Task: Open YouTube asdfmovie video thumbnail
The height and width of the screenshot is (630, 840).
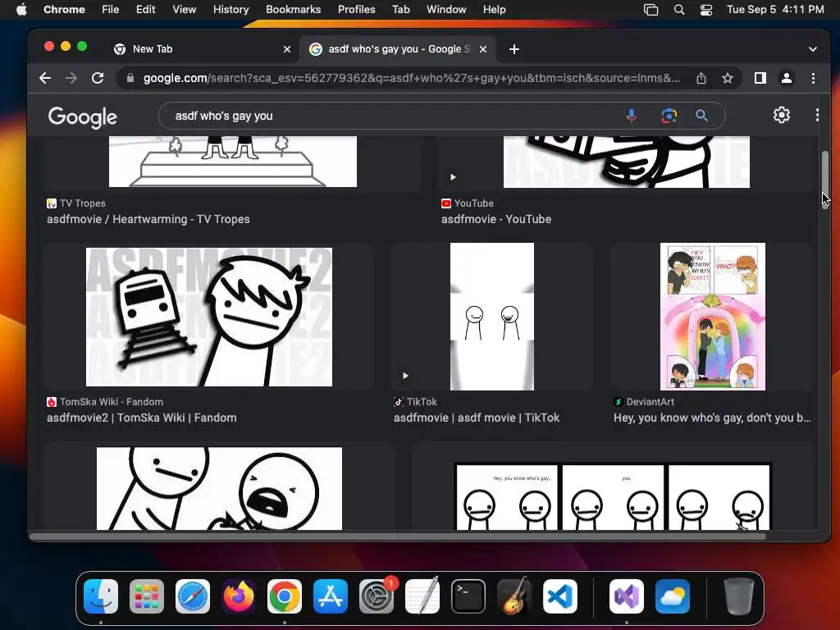Action: point(626,162)
